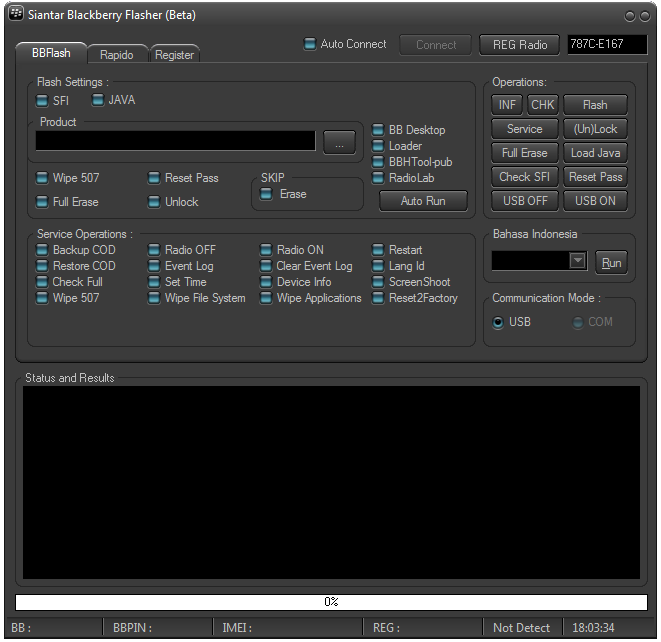Click the 0% progress bar

click(x=331, y=602)
